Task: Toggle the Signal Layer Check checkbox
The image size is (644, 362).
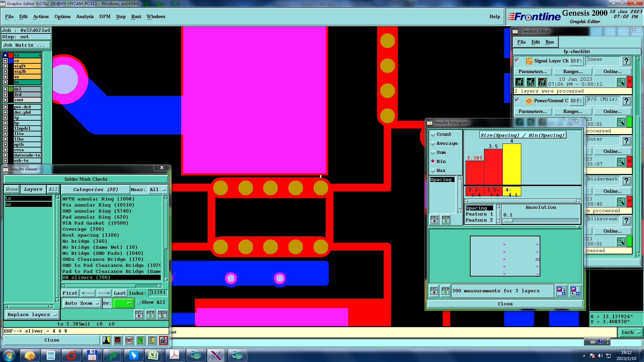Action: click(x=517, y=60)
